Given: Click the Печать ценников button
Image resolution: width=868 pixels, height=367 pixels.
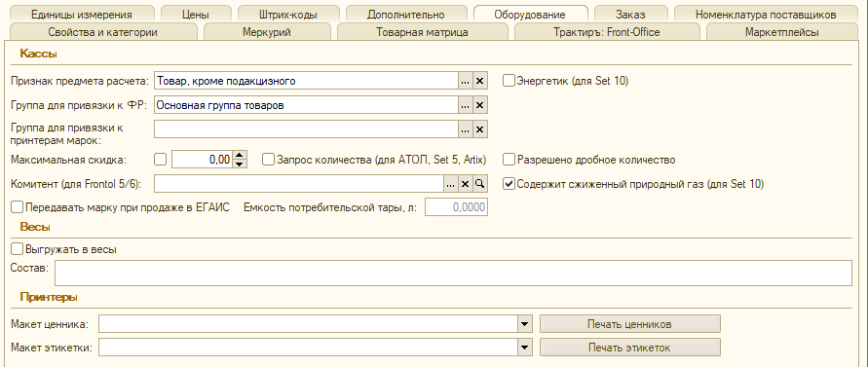Looking at the screenshot, I should tap(630, 324).
